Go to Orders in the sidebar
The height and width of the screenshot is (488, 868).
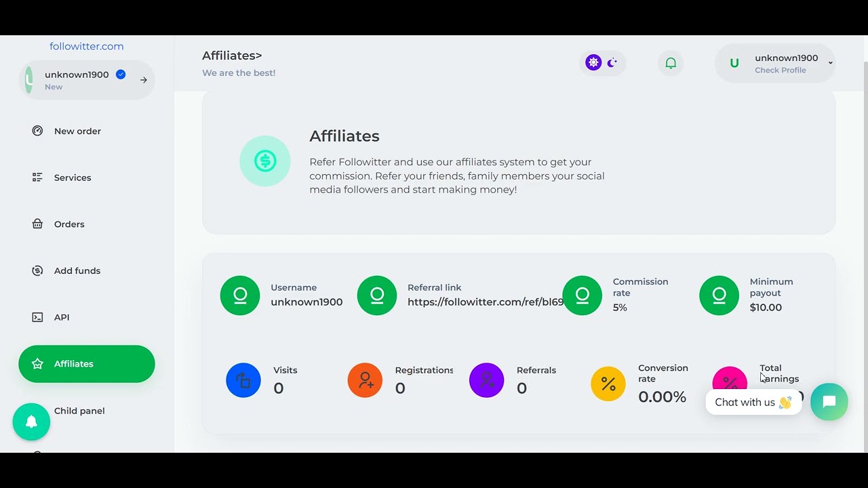tap(87, 224)
